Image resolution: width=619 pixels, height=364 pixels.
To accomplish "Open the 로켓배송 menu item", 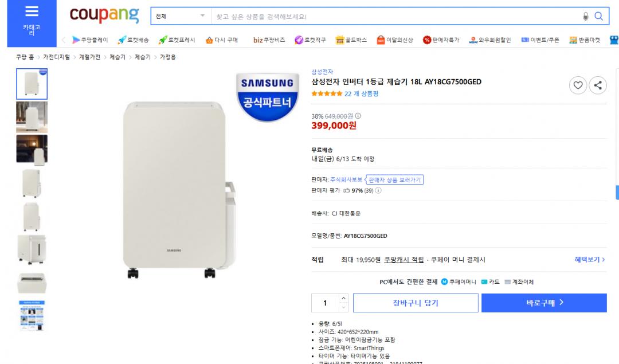I will [133, 40].
